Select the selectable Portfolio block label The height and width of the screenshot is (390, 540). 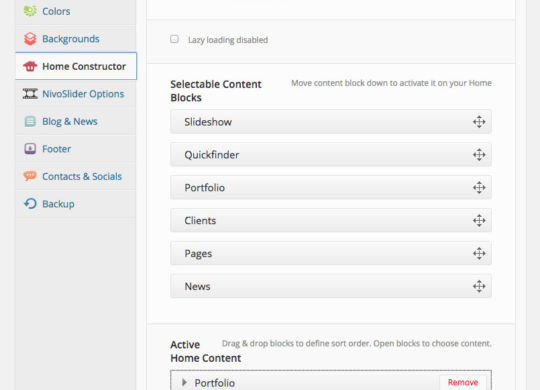(205, 188)
